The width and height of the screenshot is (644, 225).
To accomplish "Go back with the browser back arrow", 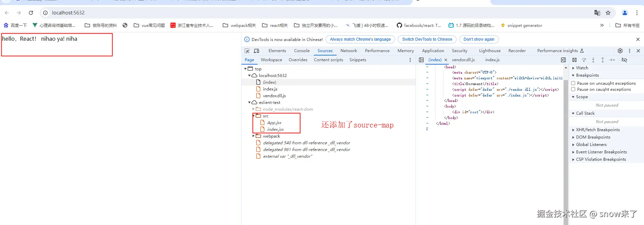I will pos(7,13).
